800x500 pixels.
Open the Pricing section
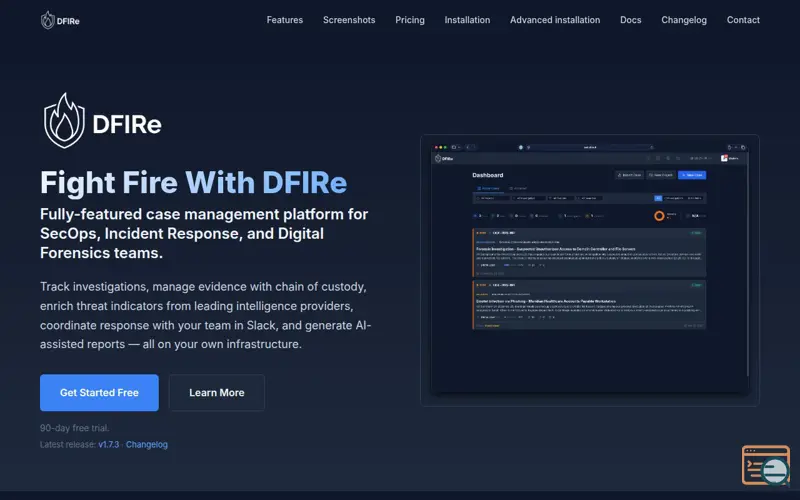click(410, 20)
